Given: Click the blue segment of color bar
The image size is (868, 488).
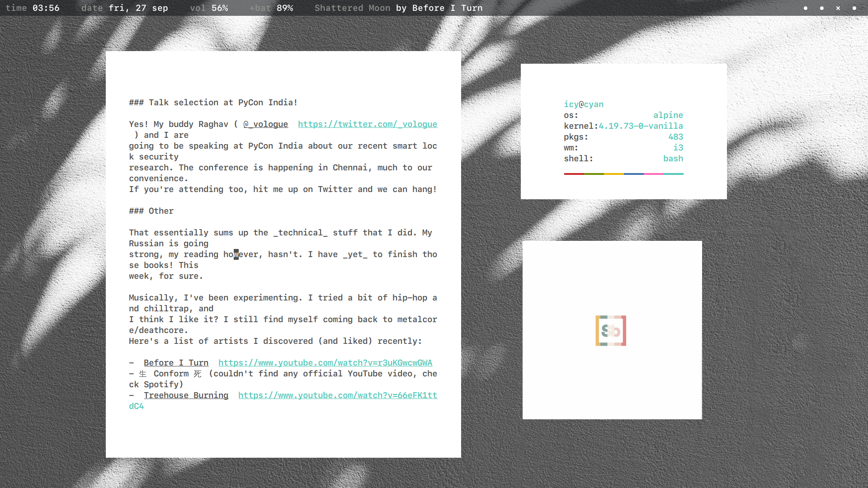Looking at the screenshot, I should pos(633,174).
